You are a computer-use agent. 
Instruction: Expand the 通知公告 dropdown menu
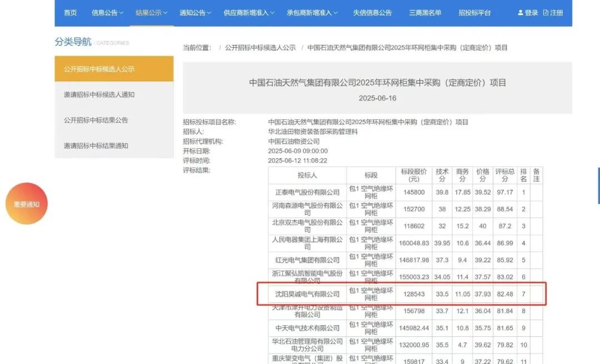(196, 13)
